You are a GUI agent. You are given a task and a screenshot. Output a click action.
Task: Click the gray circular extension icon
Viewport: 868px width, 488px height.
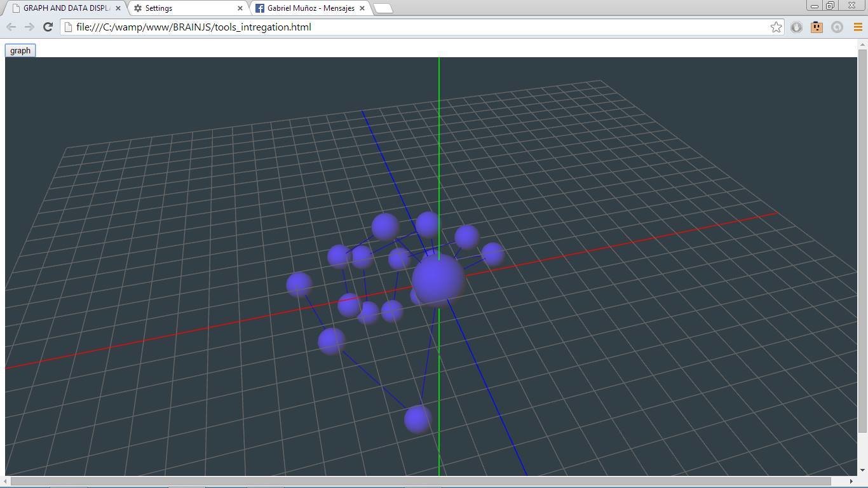[837, 27]
